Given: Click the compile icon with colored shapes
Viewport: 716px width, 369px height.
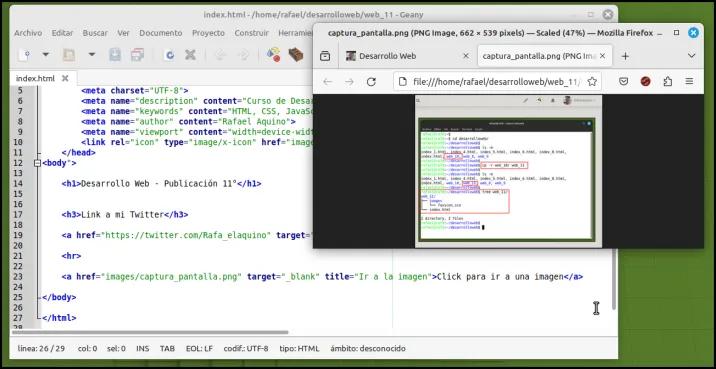Looking at the screenshot, I should point(274,55).
